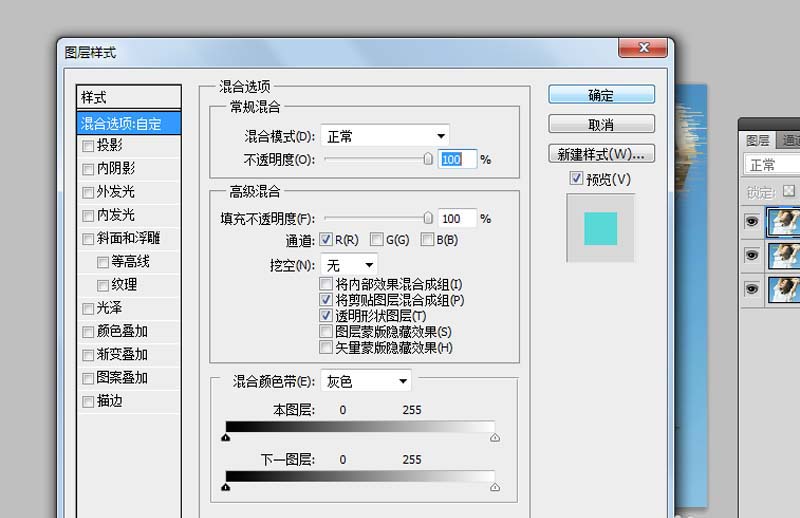The width and height of the screenshot is (800, 518).
Task: Uncheck the R(R) channel checkbox
Action: point(326,239)
